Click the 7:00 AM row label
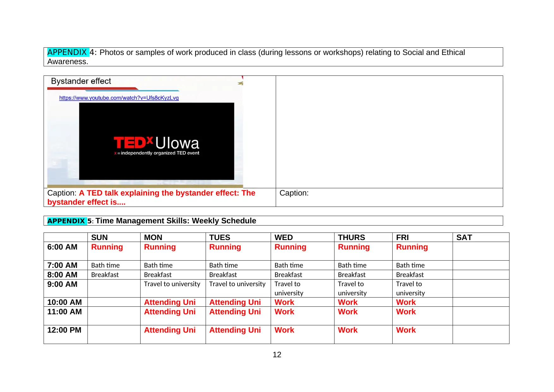 click(62, 265)
